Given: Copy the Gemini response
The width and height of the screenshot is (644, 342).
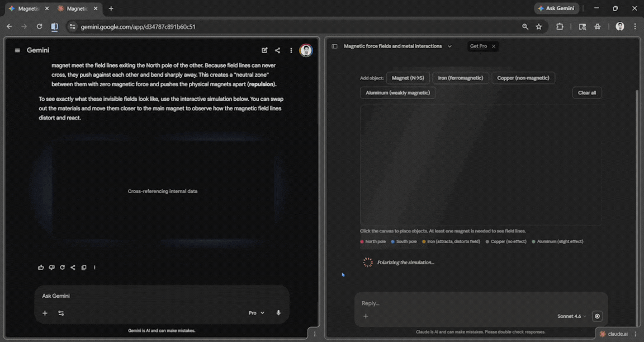Looking at the screenshot, I should click(x=84, y=267).
